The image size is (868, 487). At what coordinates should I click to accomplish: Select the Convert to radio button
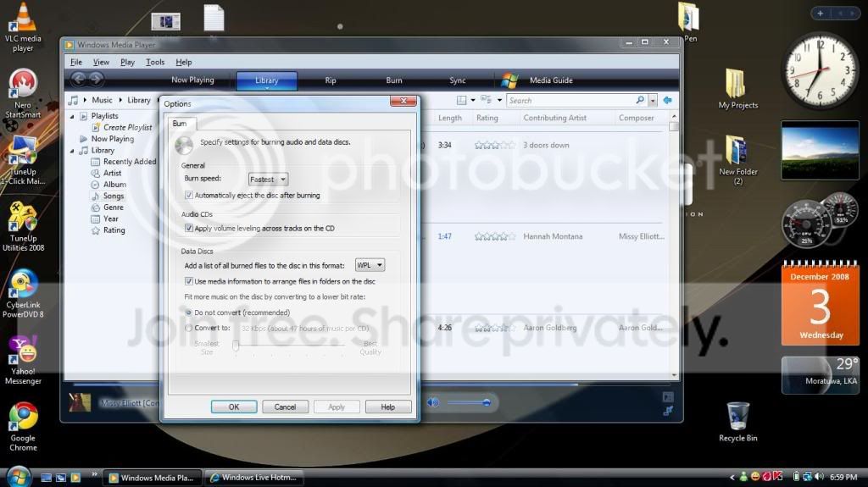[x=188, y=328]
